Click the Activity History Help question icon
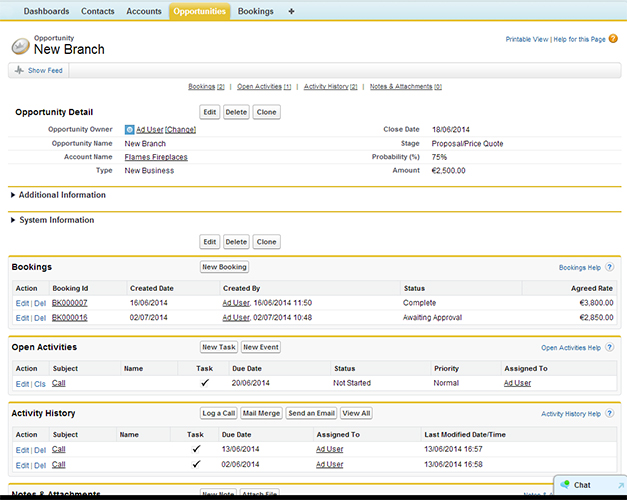The width and height of the screenshot is (627, 500). pos(609,414)
